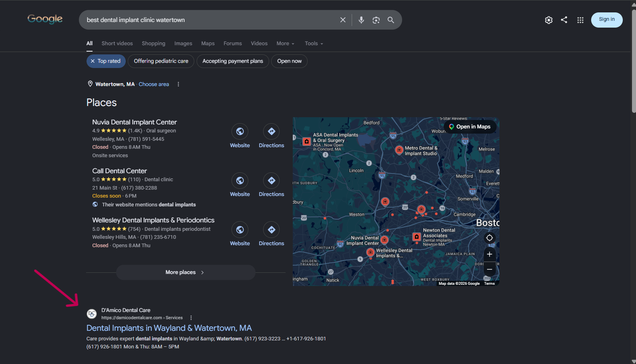Open the Nuvia Dental Implant Center listing

pos(135,122)
